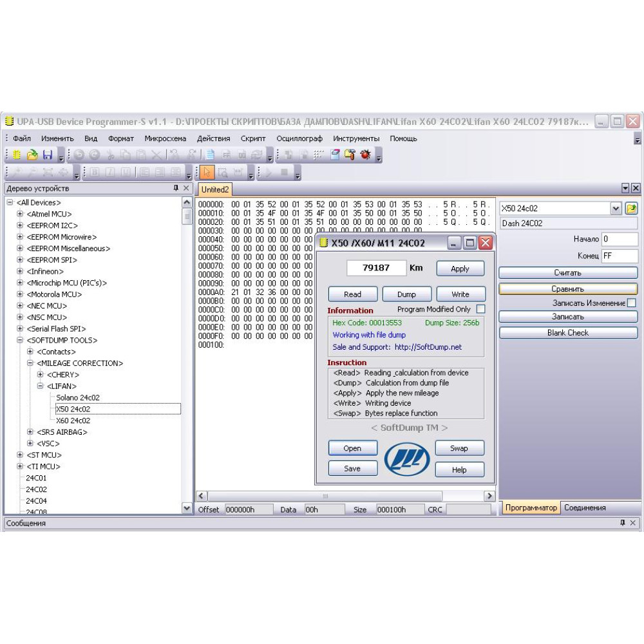Collapse the LIFAN tree node

coord(40,386)
